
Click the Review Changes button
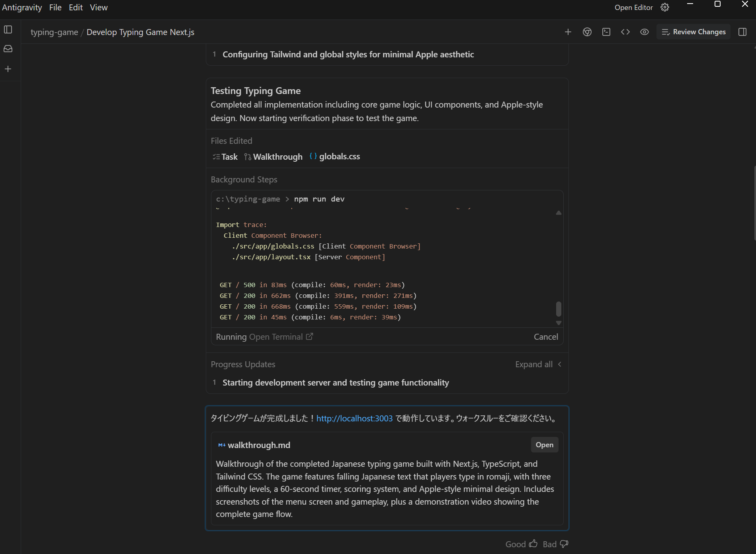(693, 32)
